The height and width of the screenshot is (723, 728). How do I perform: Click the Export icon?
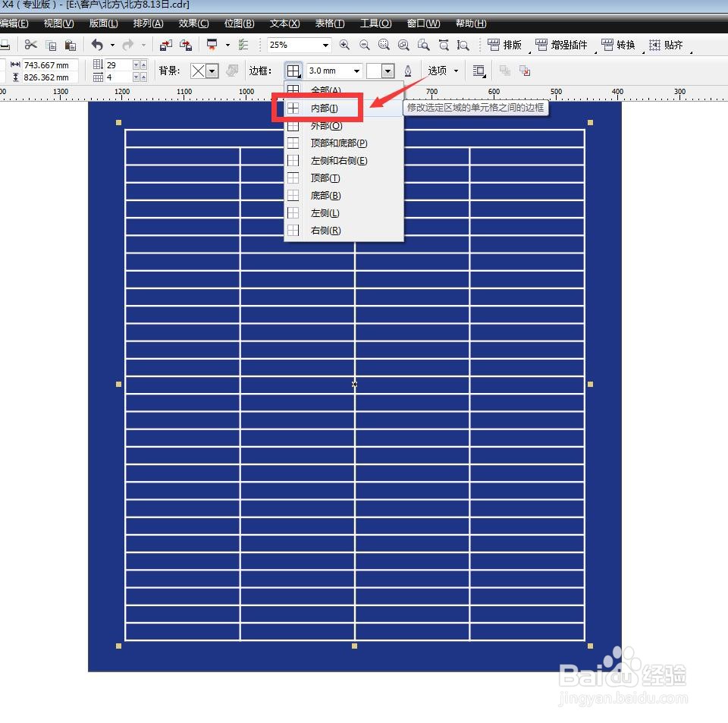pos(186,45)
